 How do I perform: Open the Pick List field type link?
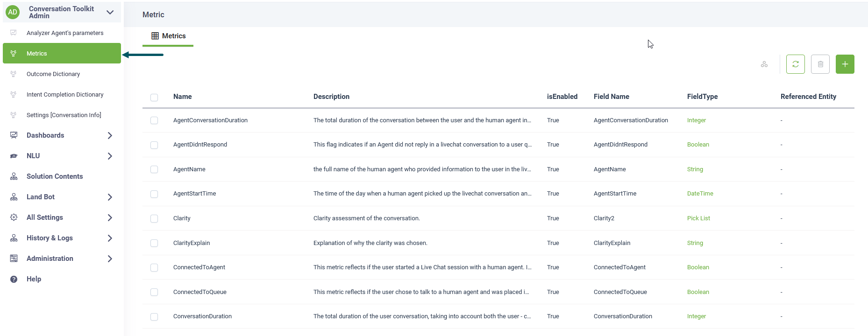coord(698,218)
